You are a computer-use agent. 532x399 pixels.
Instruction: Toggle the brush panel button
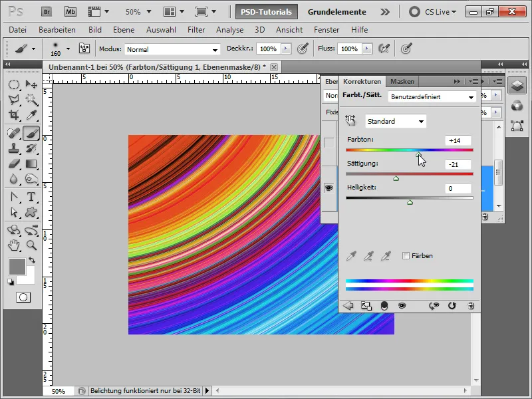click(84, 49)
